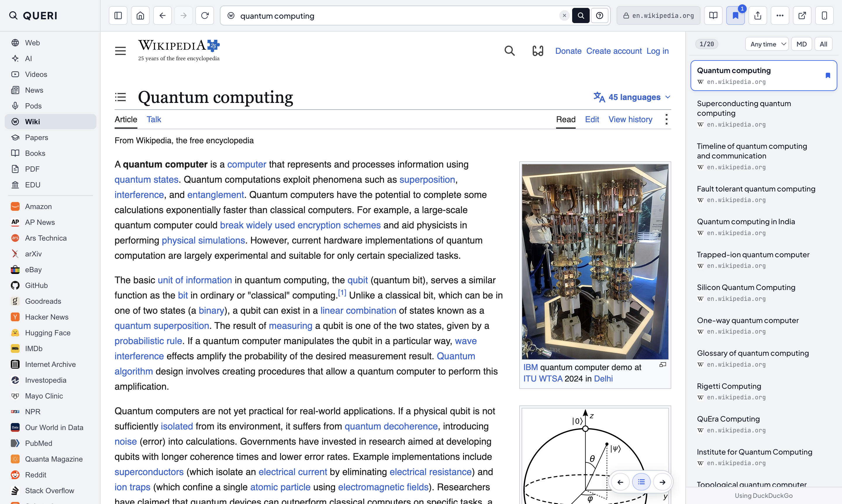The height and width of the screenshot is (504, 842).
Task: Click the Create account link
Action: point(614,51)
